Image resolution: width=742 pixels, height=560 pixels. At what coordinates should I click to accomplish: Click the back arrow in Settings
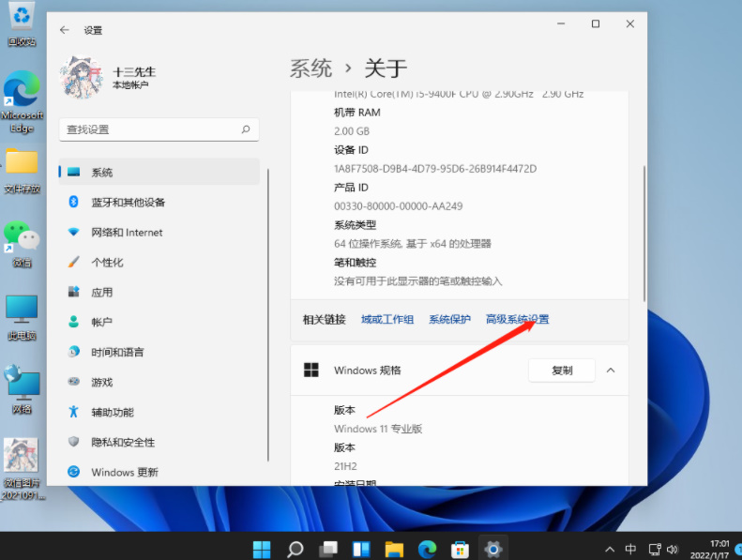coord(65,30)
